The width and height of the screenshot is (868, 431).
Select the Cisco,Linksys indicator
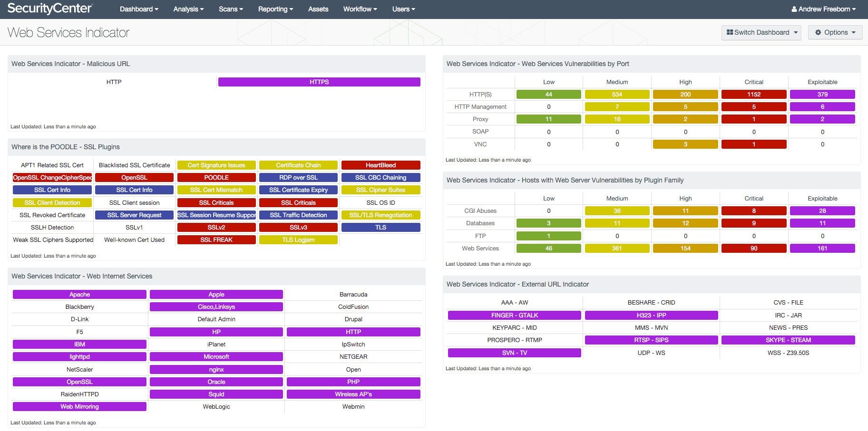216,307
